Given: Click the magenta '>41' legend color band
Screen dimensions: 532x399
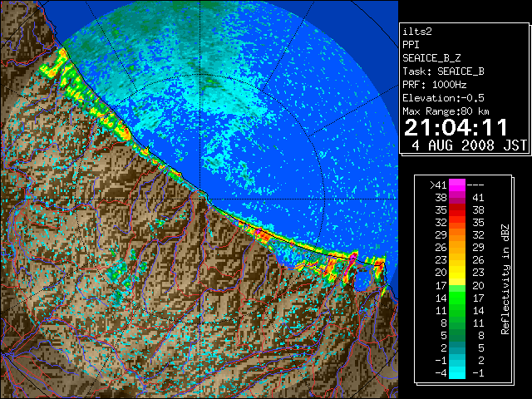Looking at the screenshot, I should 457,185.
